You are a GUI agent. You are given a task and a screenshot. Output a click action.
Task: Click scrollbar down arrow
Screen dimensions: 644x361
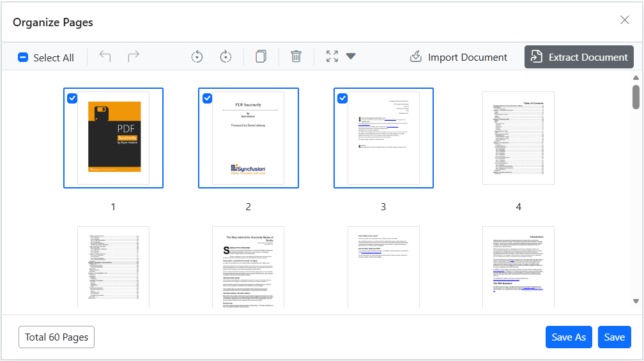(x=636, y=302)
